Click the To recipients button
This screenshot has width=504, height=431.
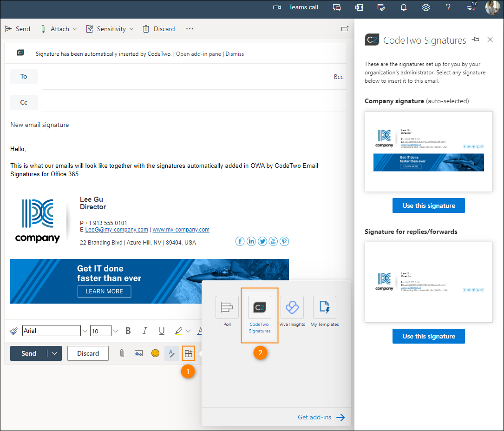coord(24,76)
